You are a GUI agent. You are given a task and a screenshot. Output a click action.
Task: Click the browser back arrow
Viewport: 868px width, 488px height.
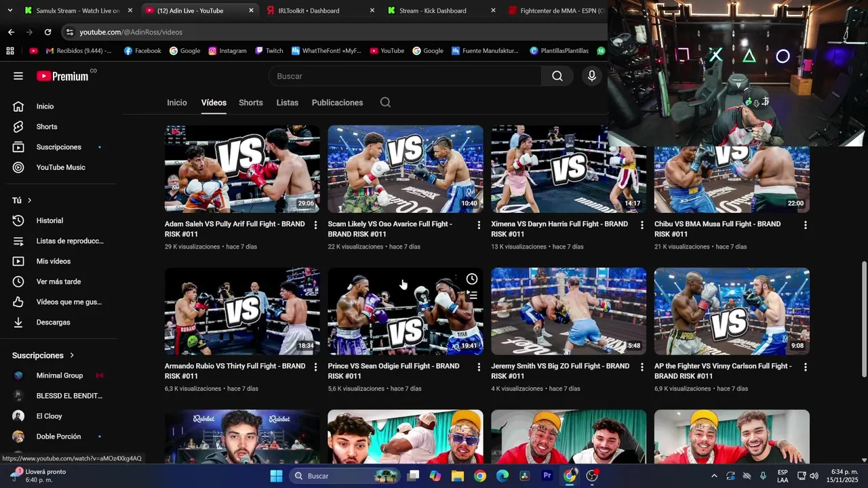(11, 32)
